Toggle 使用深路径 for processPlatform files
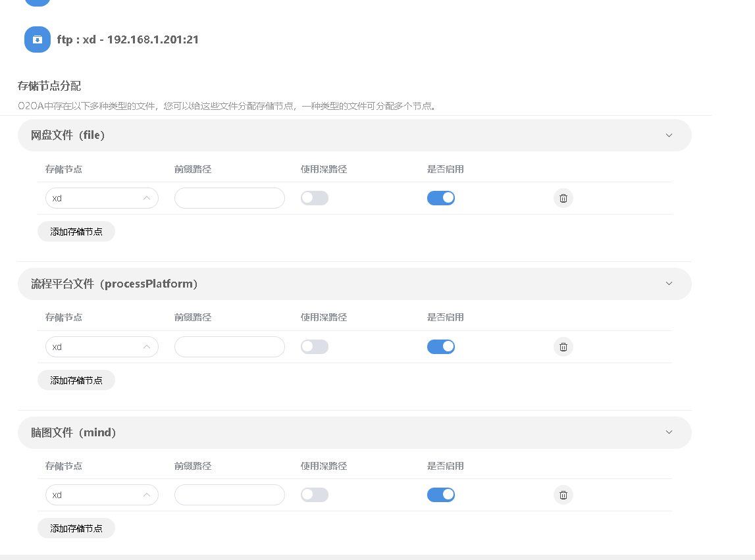The height and width of the screenshot is (560, 755). 315,347
